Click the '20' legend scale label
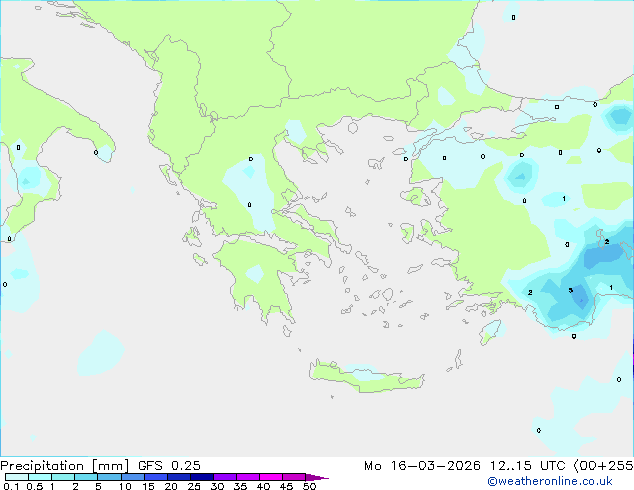Image resolution: width=634 pixels, height=490 pixels. click(171, 486)
